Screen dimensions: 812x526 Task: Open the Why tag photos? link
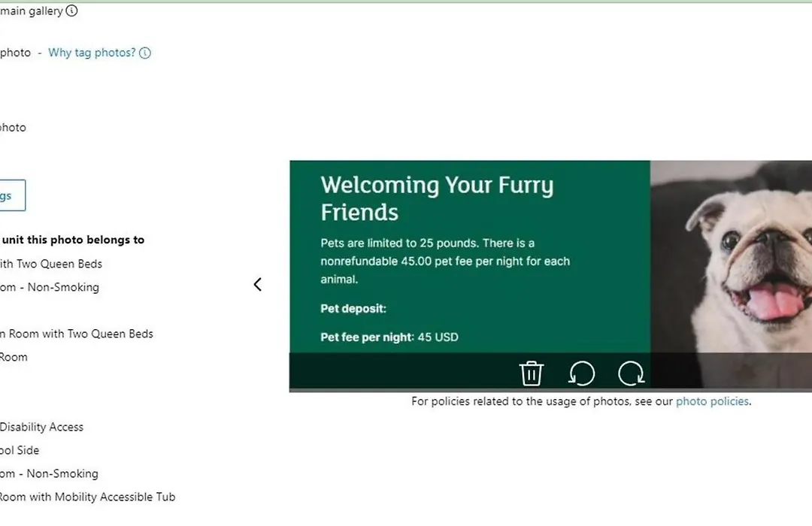coord(92,53)
